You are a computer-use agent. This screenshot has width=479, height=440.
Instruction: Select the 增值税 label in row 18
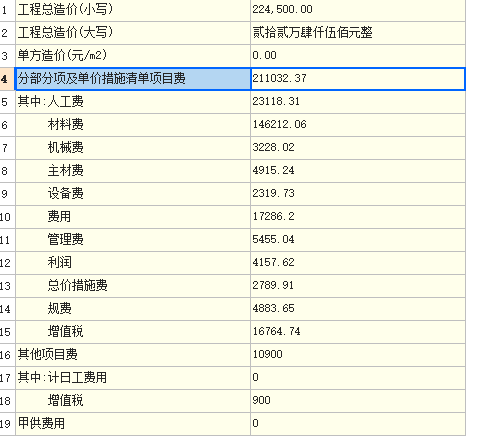(x=133, y=401)
